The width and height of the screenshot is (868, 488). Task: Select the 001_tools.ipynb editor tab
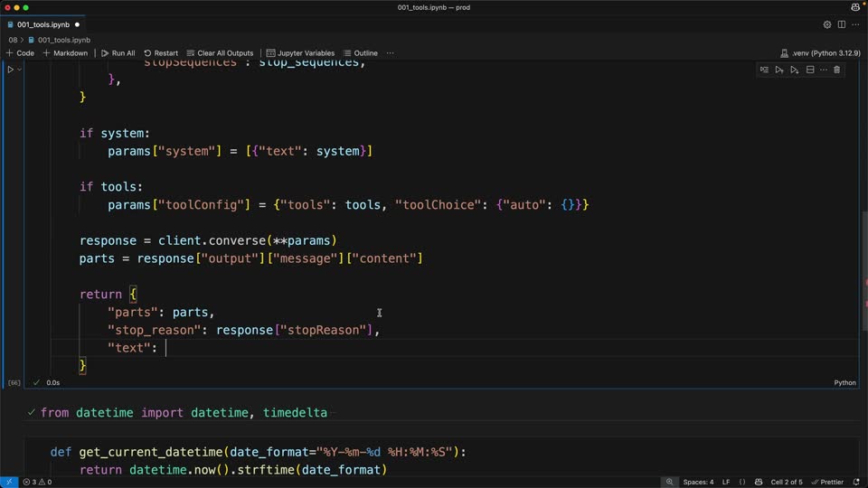(x=43, y=24)
